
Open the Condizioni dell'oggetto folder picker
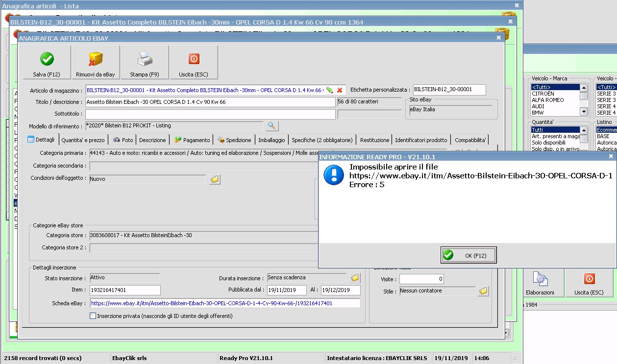tap(215, 179)
